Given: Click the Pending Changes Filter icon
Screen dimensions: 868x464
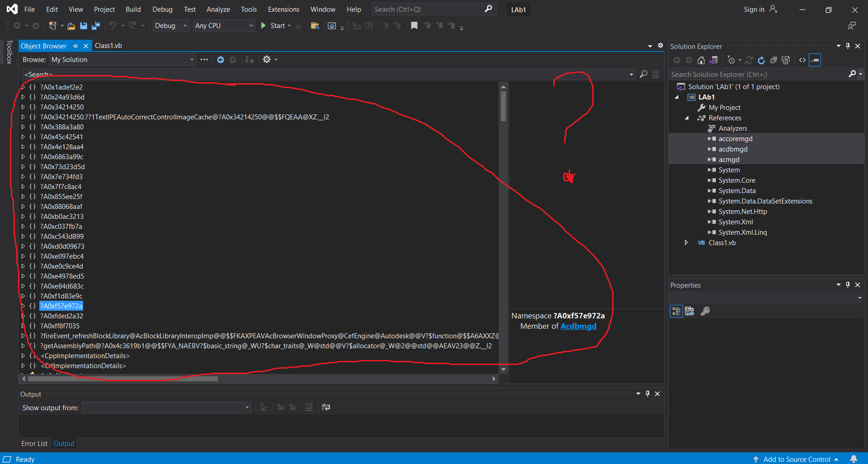Looking at the screenshot, I should (x=731, y=60).
